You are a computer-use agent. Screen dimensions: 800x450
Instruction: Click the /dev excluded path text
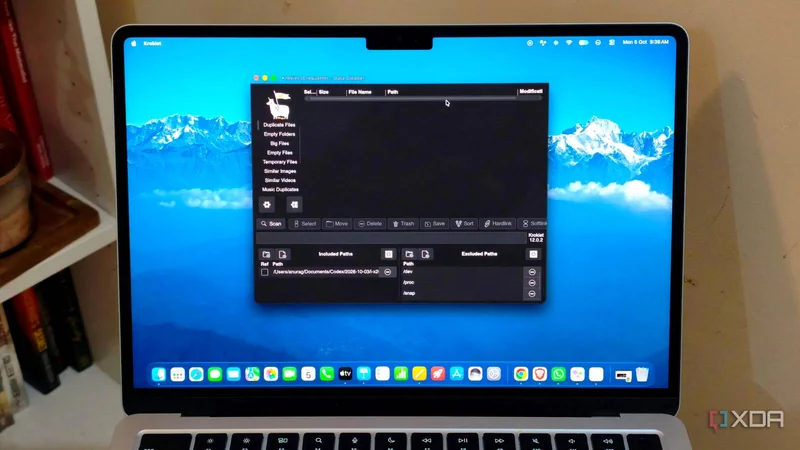[408, 272]
